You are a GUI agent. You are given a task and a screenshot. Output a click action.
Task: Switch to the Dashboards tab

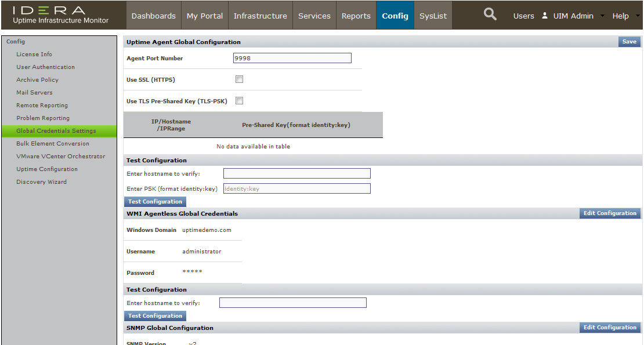154,16
